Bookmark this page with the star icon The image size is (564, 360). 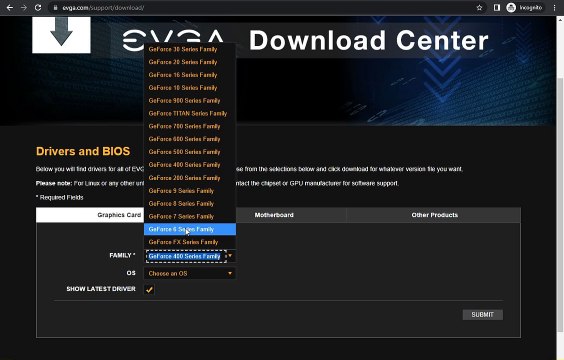click(479, 8)
